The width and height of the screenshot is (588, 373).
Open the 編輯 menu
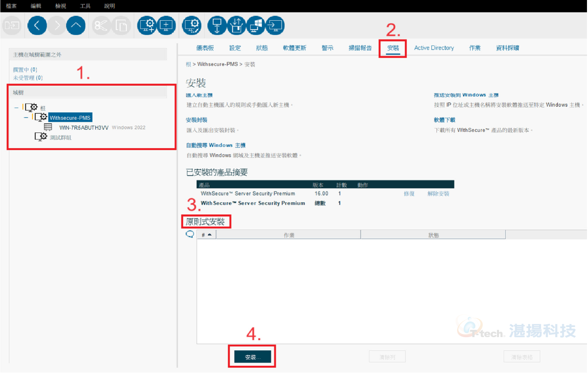coord(36,6)
